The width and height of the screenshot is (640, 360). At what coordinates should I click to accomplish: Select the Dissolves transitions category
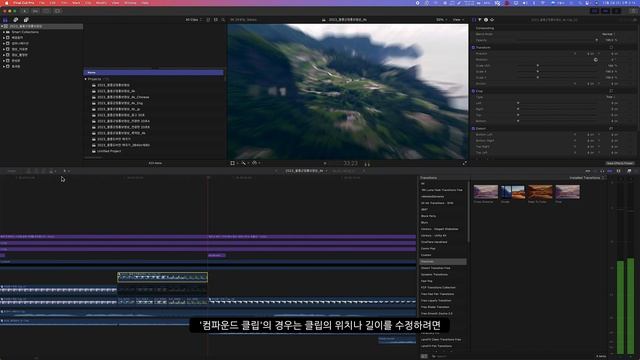(x=443, y=262)
